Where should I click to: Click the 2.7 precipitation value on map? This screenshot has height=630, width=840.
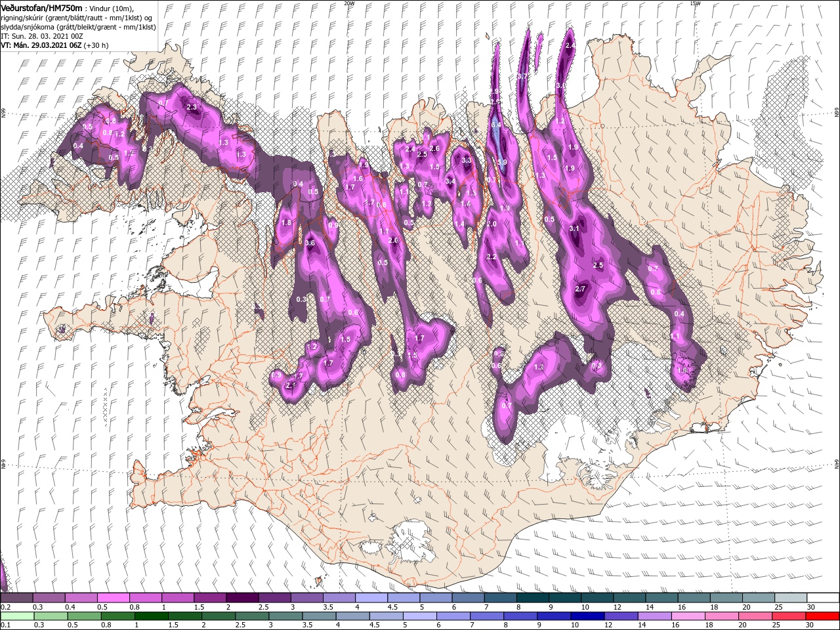tap(580, 289)
